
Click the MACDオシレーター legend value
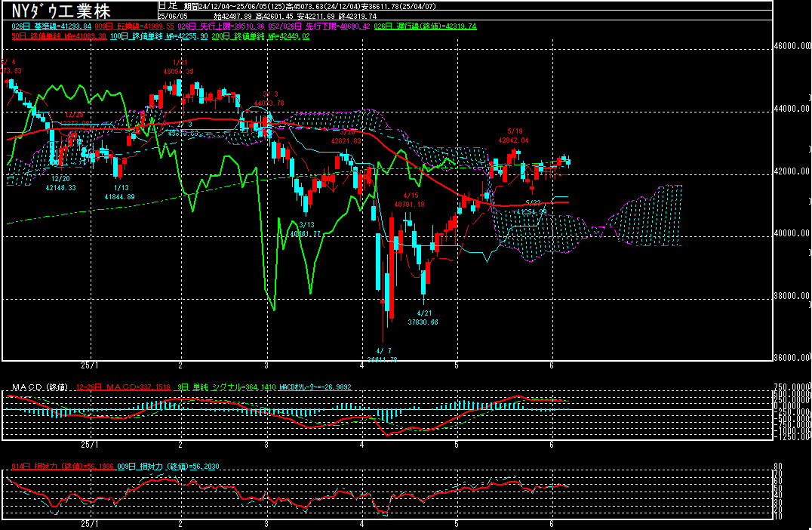coord(315,387)
